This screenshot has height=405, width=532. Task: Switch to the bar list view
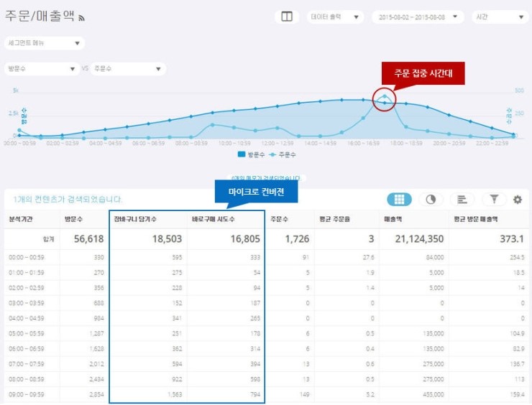point(462,200)
